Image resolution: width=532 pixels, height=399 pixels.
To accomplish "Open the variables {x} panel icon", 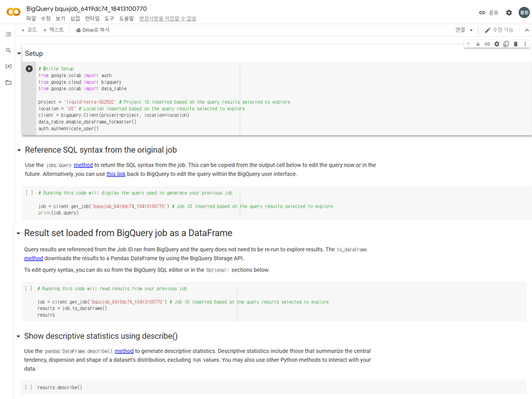I will [x=9, y=66].
